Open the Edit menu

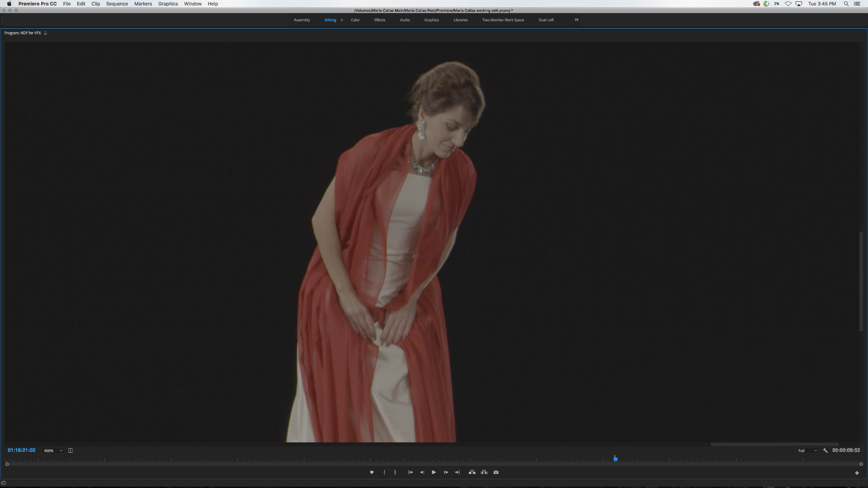[81, 4]
